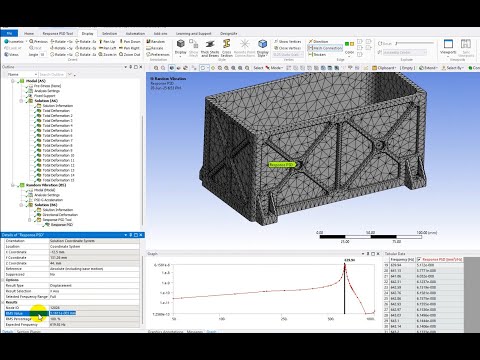480x360 pixels.
Task: Open annotation Preferences
Action: pyautogui.click(x=158, y=54)
